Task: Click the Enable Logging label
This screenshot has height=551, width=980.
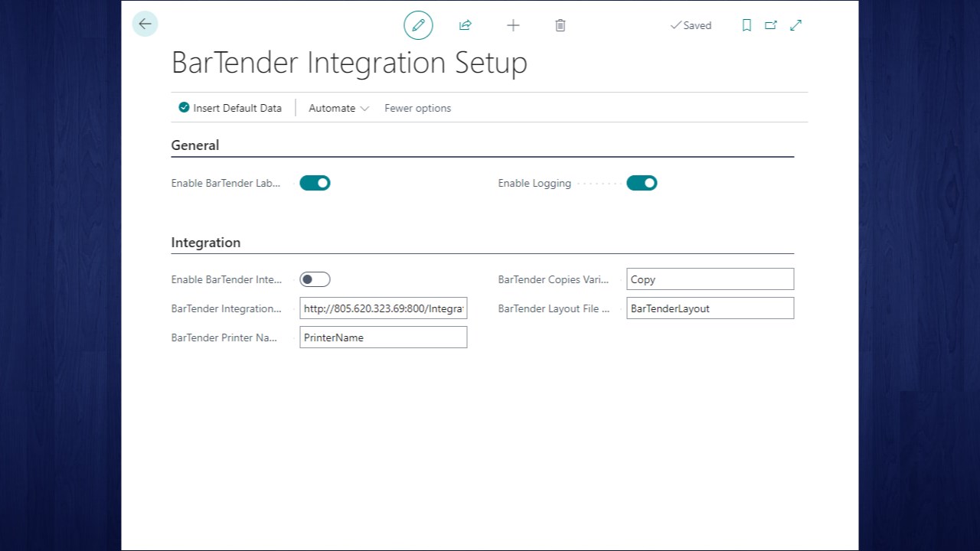Action: point(534,183)
